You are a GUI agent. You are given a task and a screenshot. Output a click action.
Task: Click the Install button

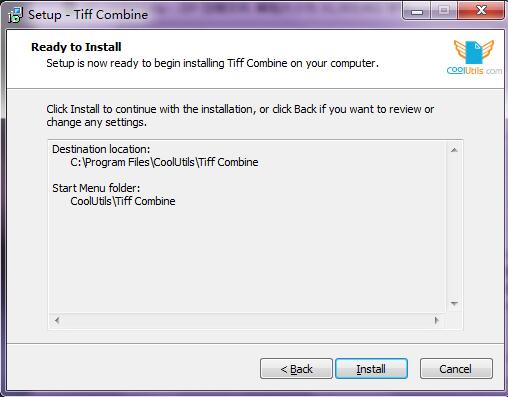click(x=371, y=369)
